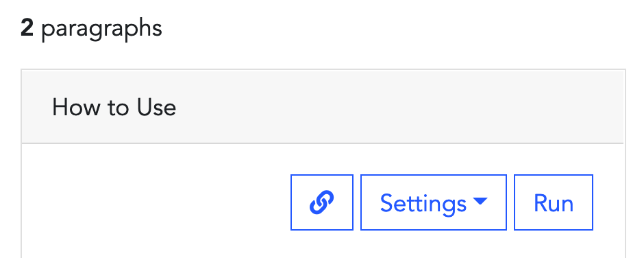Select the paragraphs word in heading

click(x=101, y=30)
